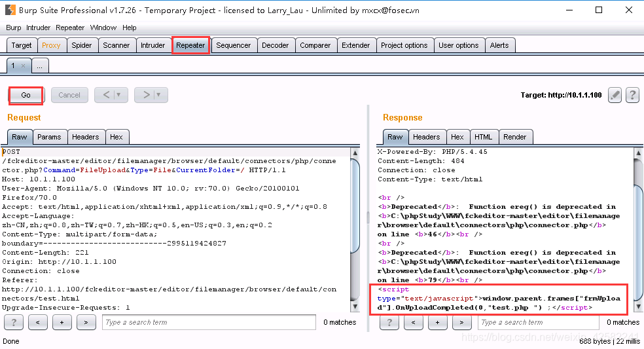Open the Decoder tab

pyautogui.click(x=275, y=45)
